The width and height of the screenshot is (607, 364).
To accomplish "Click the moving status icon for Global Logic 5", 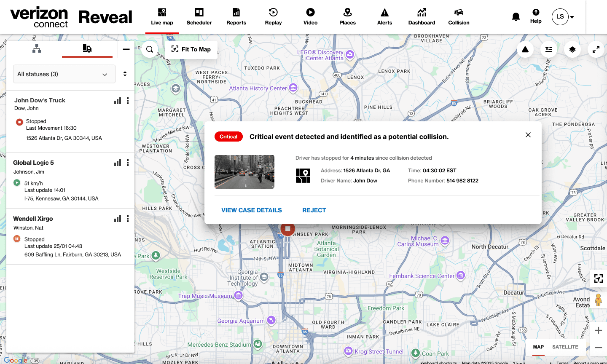I will pyautogui.click(x=17, y=183).
